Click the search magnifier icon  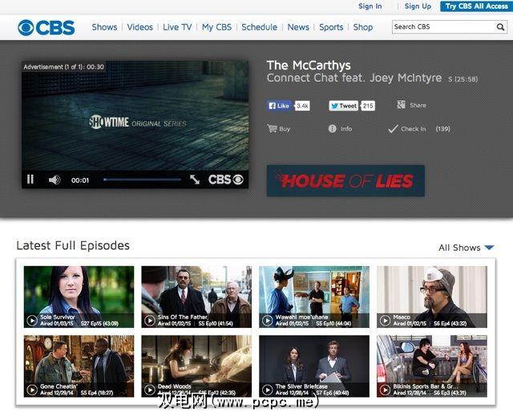click(500, 26)
